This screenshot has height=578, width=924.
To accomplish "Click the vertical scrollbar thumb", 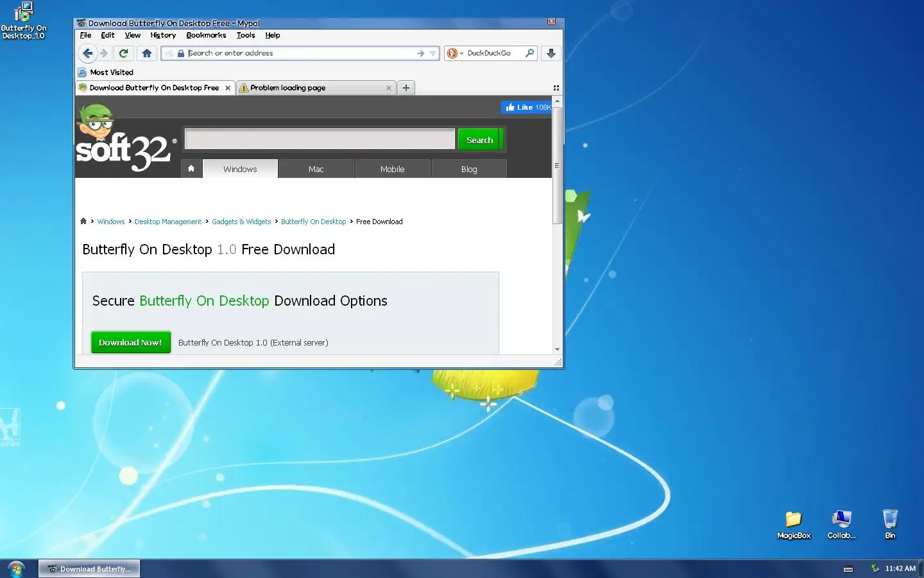I will click(x=557, y=165).
